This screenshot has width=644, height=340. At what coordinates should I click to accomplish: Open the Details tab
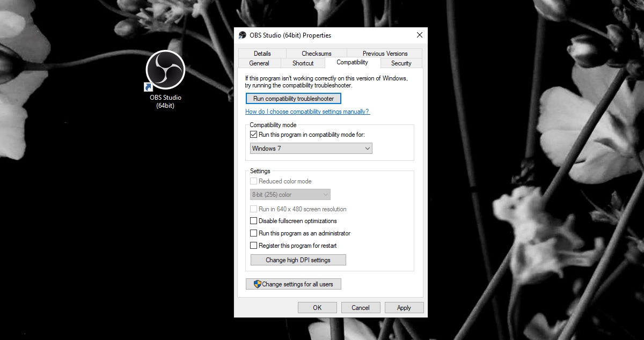point(262,53)
